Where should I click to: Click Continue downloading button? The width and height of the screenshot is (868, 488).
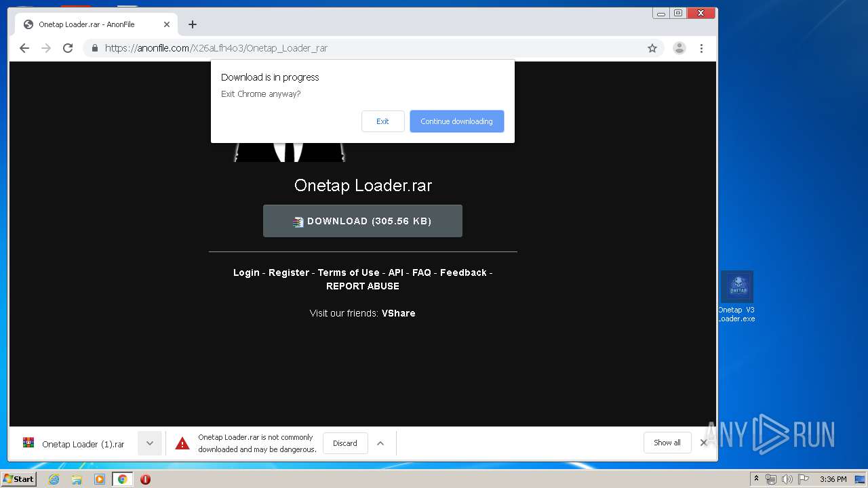click(456, 121)
